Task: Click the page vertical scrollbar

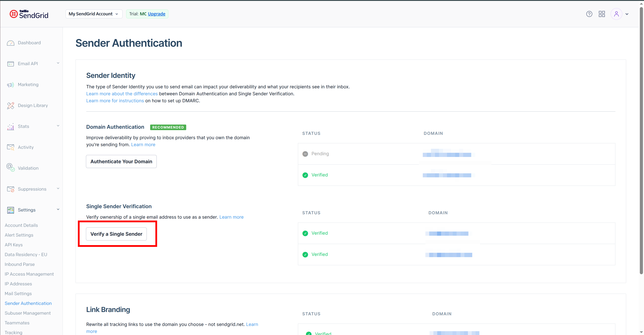Action: point(641,140)
